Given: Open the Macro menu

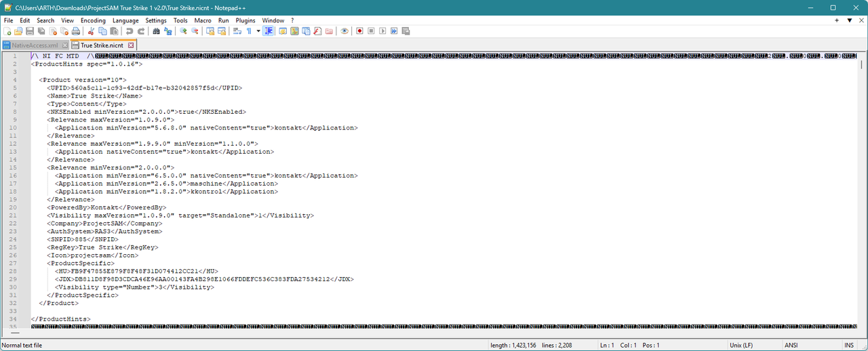Looking at the screenshot, I should point(203,20).
